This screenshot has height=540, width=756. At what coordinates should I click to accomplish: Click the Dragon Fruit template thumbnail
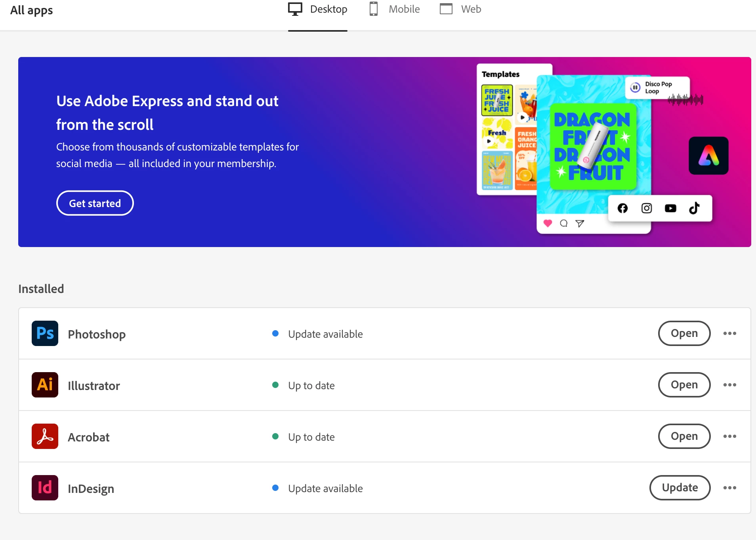593,146
